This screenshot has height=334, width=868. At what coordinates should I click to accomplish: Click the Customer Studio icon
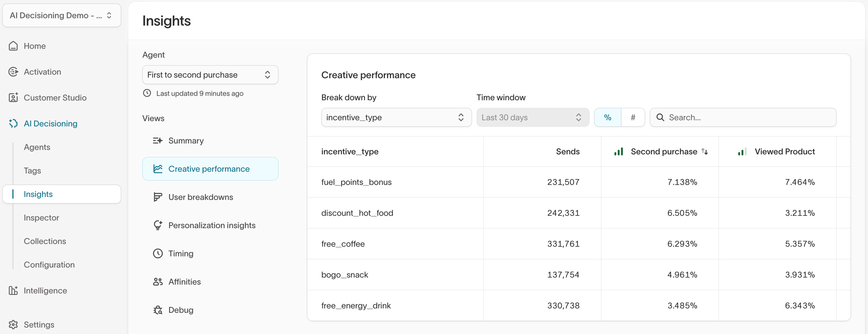pyautogui.click(x=14, y=97)
